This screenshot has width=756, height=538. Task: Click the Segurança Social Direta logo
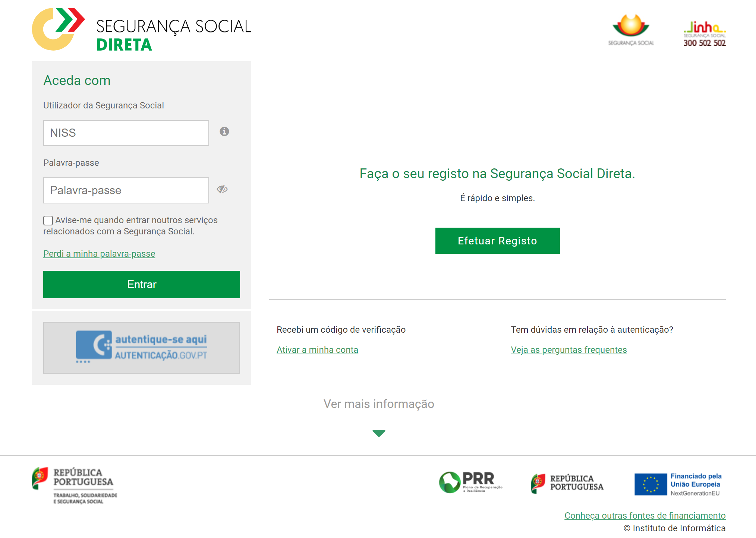click(142, 29)
